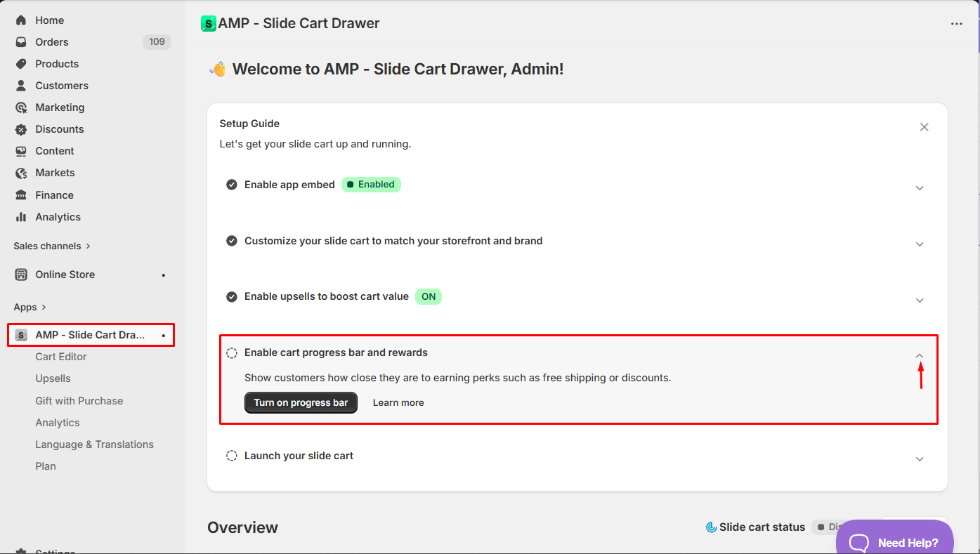The width and height of the screenshot is (980, 554).
Task: Click the Home house icon in sidebar
Action: pyautogui.click(x=21, y=20)
